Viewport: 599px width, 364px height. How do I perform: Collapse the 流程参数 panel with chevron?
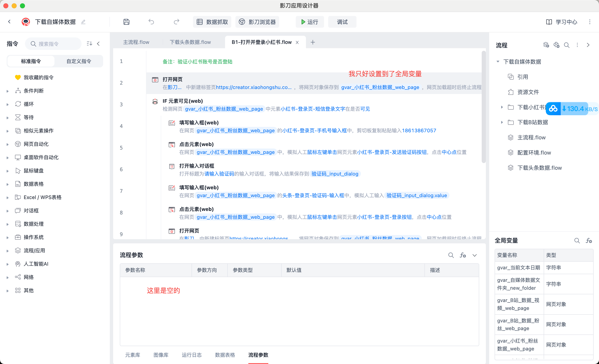click(x=475, y=255)
